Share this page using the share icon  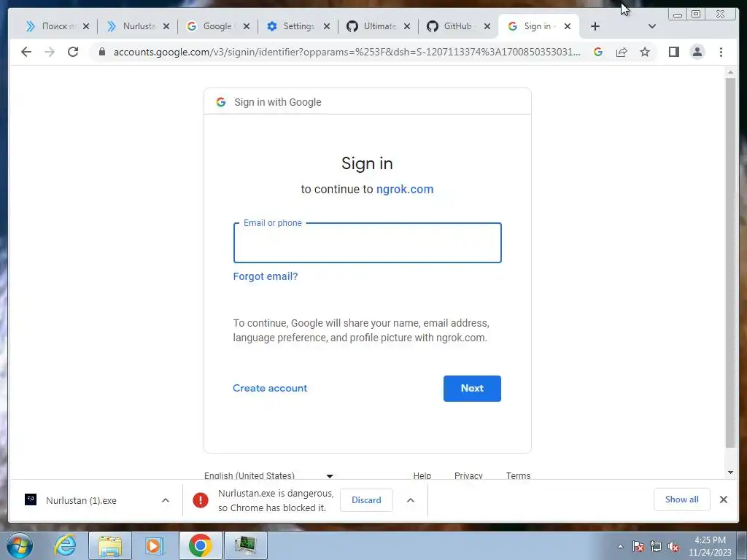(622, 52)
